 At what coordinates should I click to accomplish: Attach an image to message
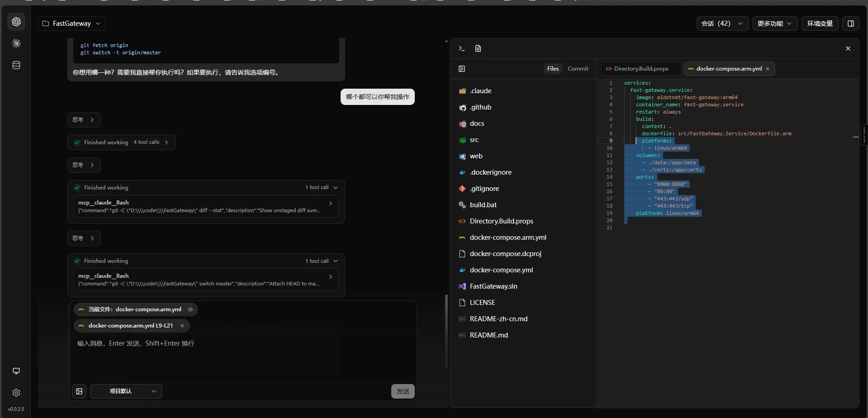[79, 391]
